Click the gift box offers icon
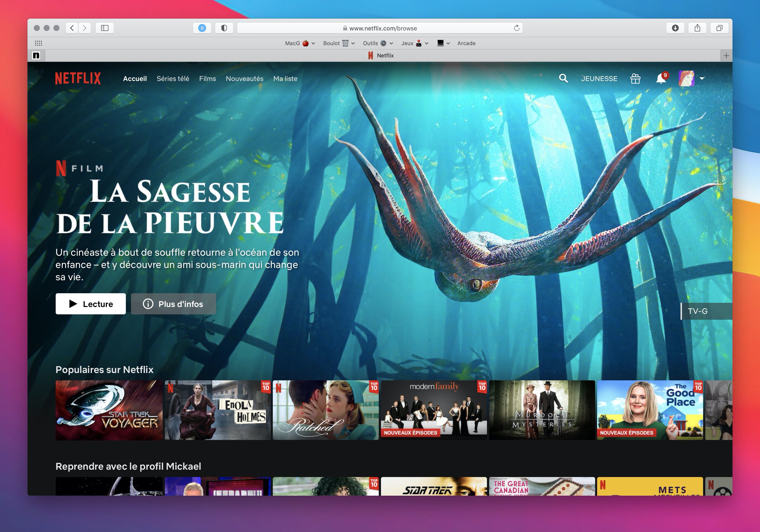The height and width of the screenshot is (532, 760). (635, 79)
